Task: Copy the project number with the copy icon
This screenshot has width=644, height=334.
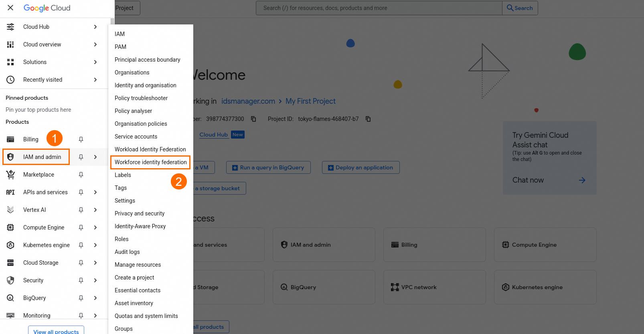Action: point(253,119)
